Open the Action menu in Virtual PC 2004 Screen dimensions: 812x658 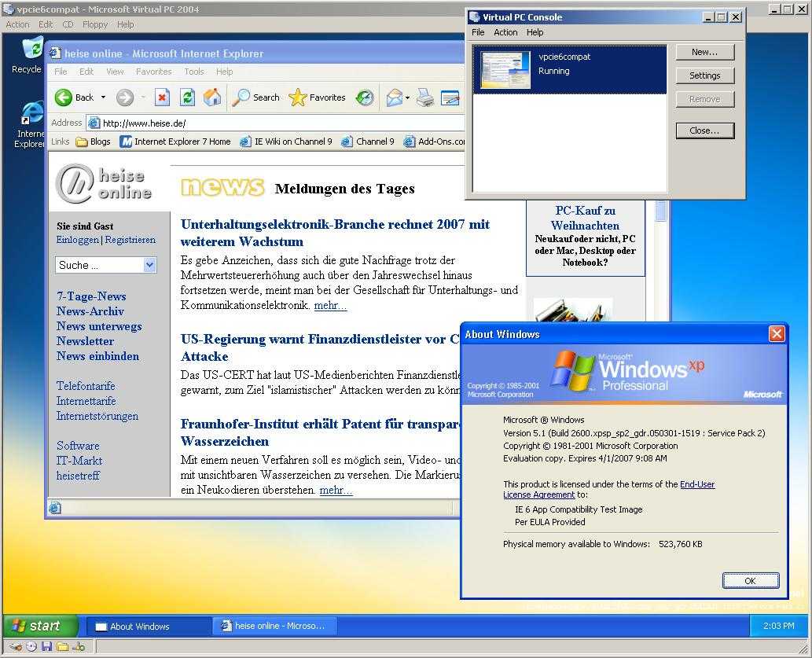[x=17, y=24]
